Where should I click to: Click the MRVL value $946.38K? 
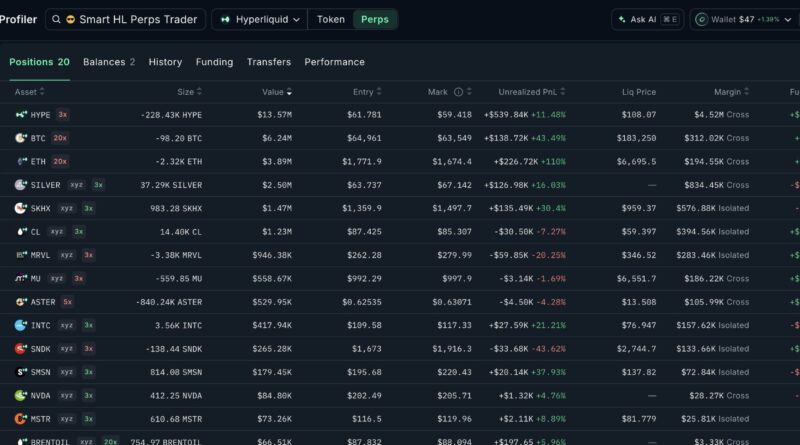(272, 255)
